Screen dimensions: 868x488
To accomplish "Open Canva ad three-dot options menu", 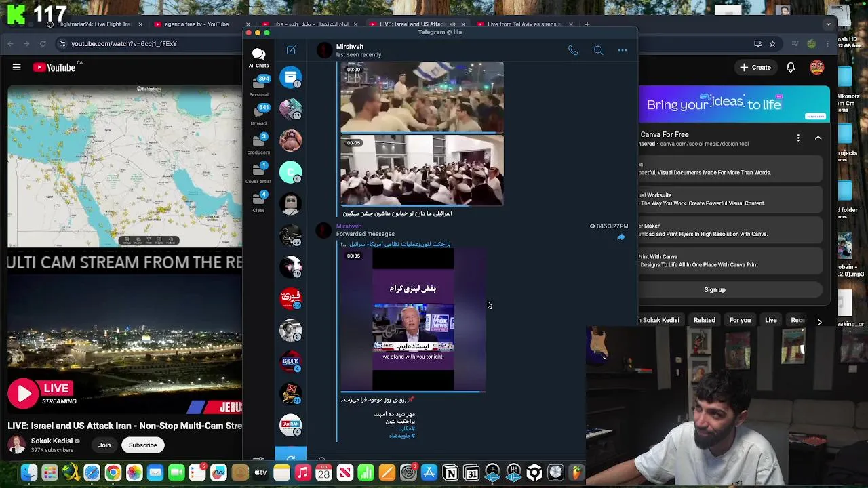I will pos(798,138).
